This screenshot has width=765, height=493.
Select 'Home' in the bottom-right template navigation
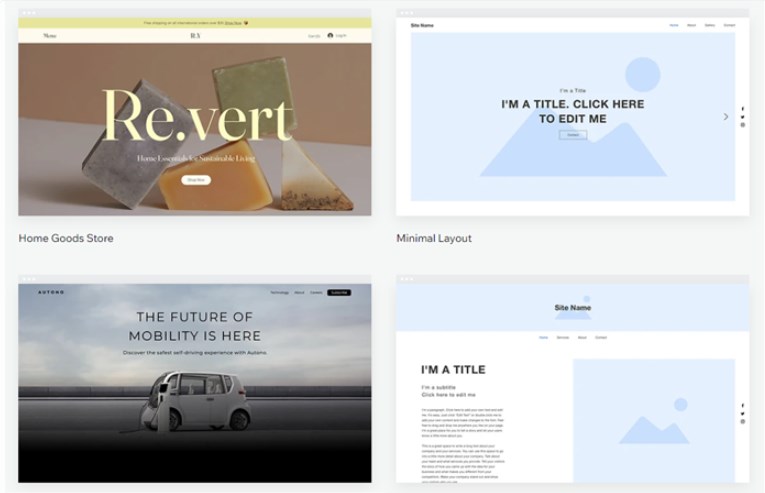tap(543, 337)
